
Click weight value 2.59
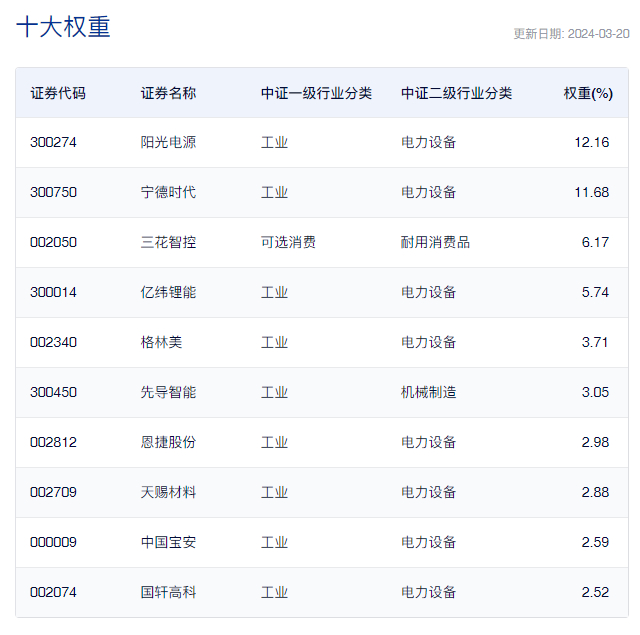(596, 542)
